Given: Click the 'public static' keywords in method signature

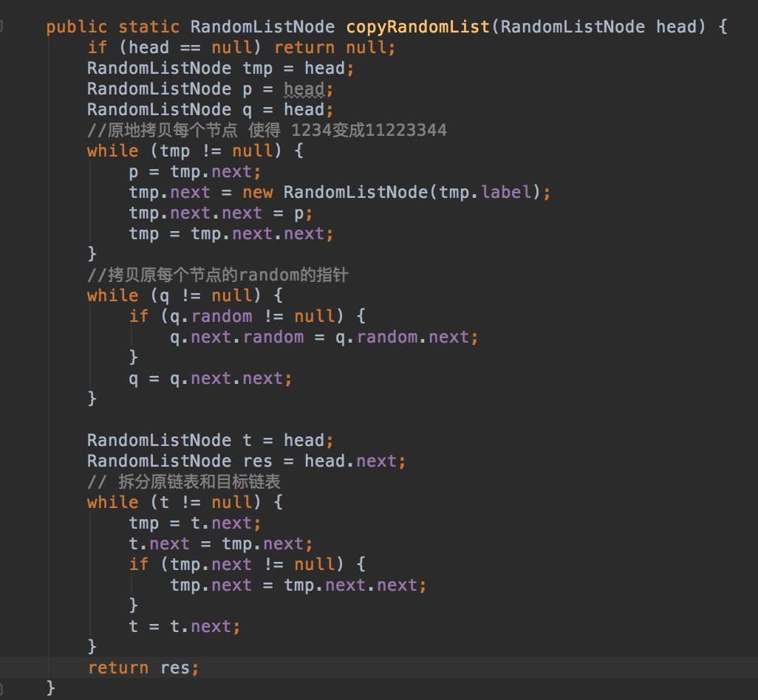Looking at the screenshot, I should [112, 27].
